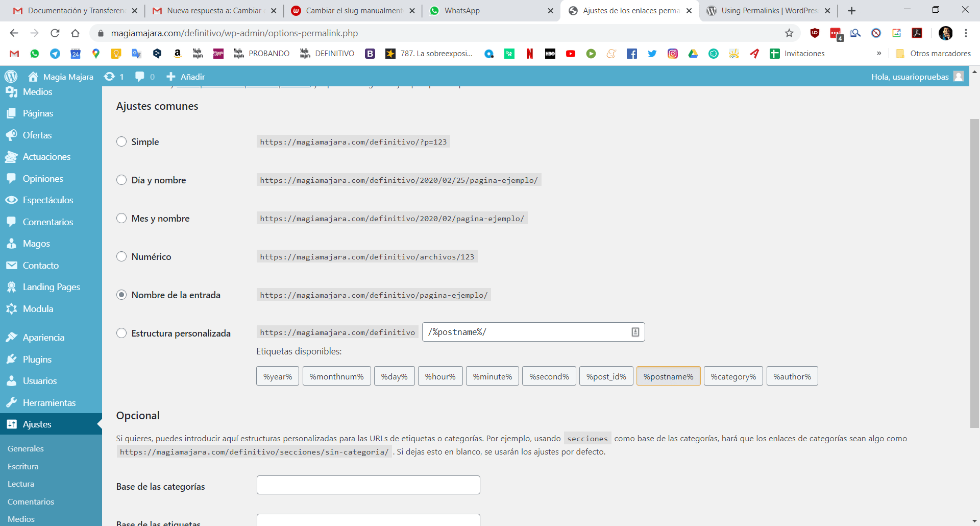The height and width of the screenshot is (526, 980).
Task: Select the Numérico radio button
Action: point(121,256)
